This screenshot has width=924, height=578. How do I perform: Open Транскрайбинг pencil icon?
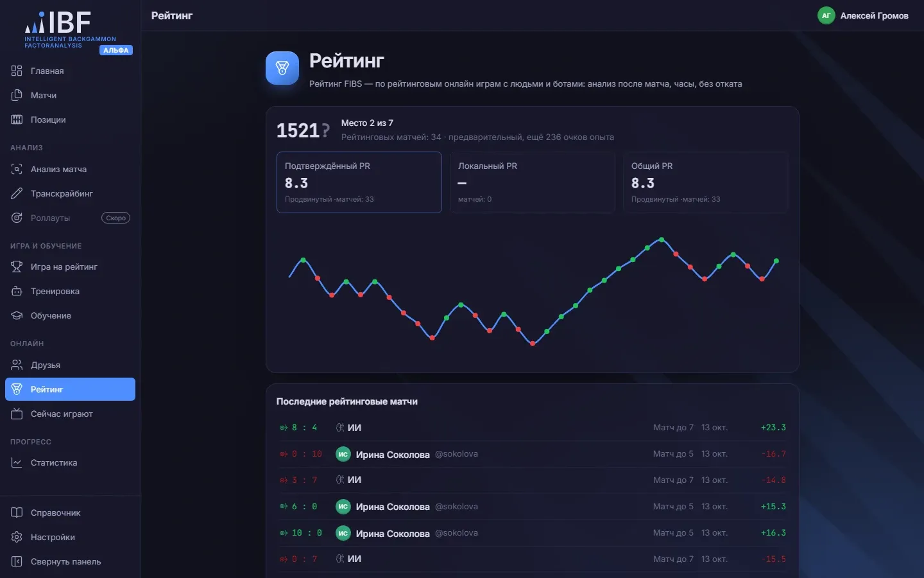[x=17, y=193]
